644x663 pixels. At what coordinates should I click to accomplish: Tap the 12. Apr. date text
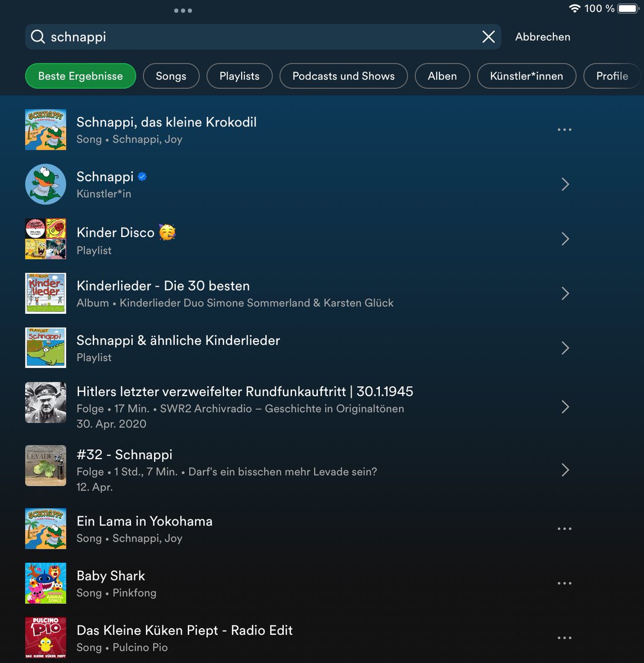[x=95, y=487]
